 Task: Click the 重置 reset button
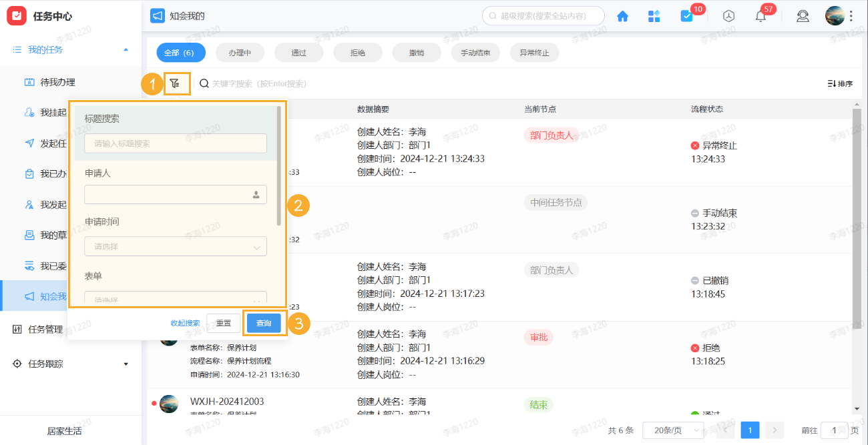(x=223, y=322)
